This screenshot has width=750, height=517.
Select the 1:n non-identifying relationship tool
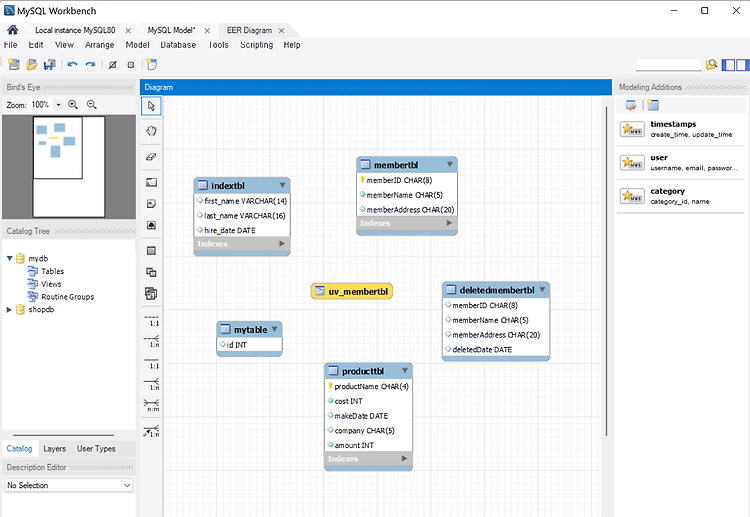(152, 341)
